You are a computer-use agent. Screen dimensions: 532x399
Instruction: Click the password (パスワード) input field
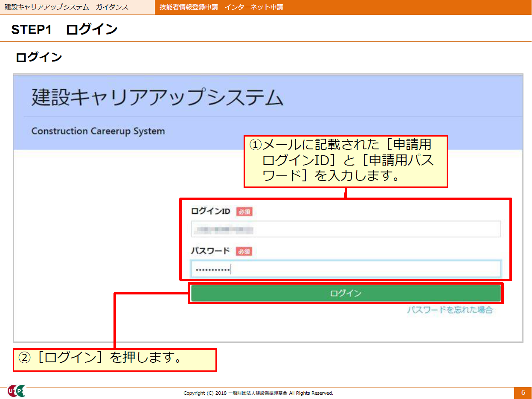pos(346,269)
